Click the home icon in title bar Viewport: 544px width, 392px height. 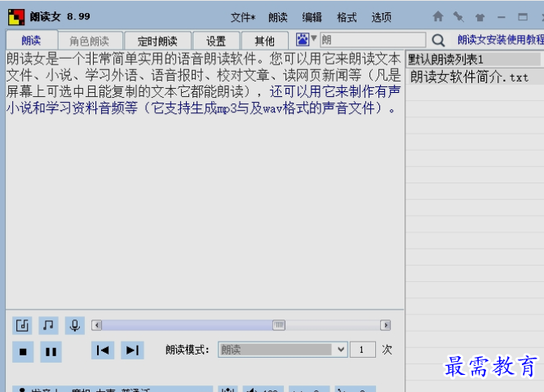click(x=438, y=16)
